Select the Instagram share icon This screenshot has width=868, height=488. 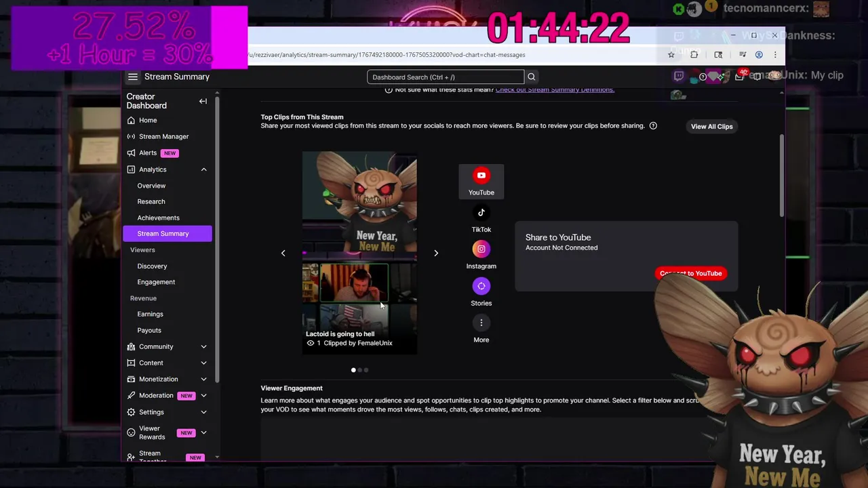click(x=481, y=249)
